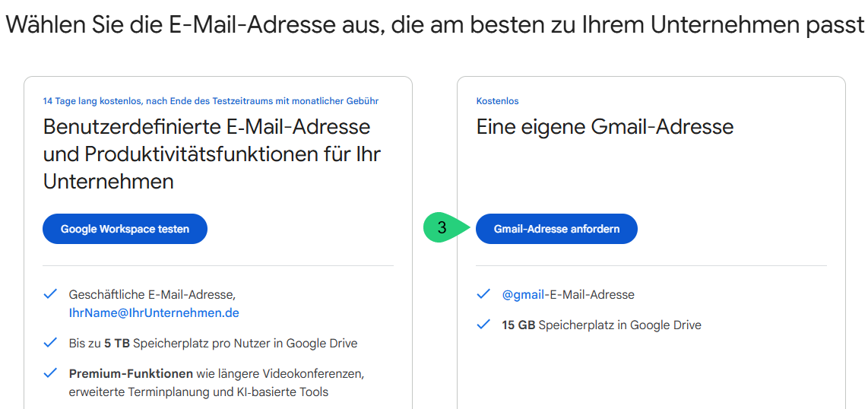Viewport: 868px width, 409px height.
Task: Click the checkmark beside Geschäftliche E-Mail-Adresse
Action: click(50, 294)
